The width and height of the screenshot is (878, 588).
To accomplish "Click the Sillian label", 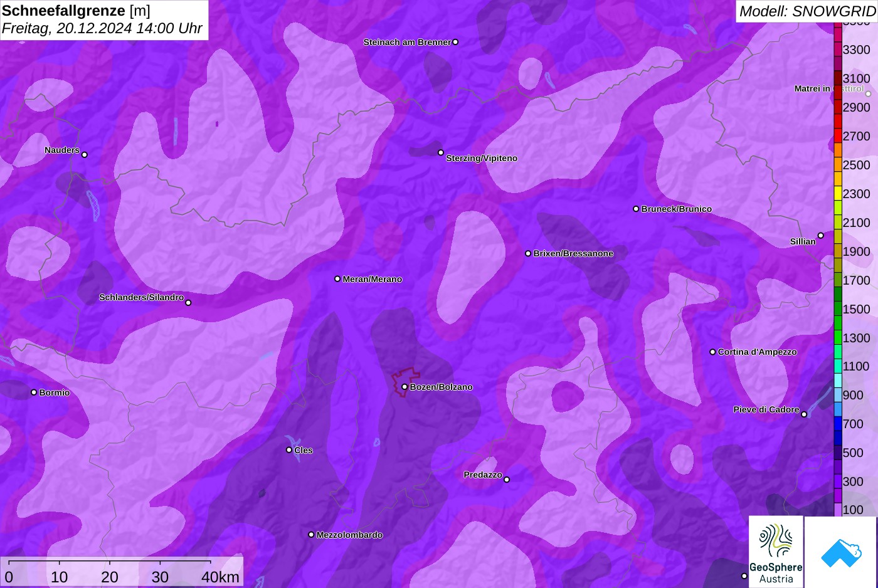I will (x=803, y=242).
